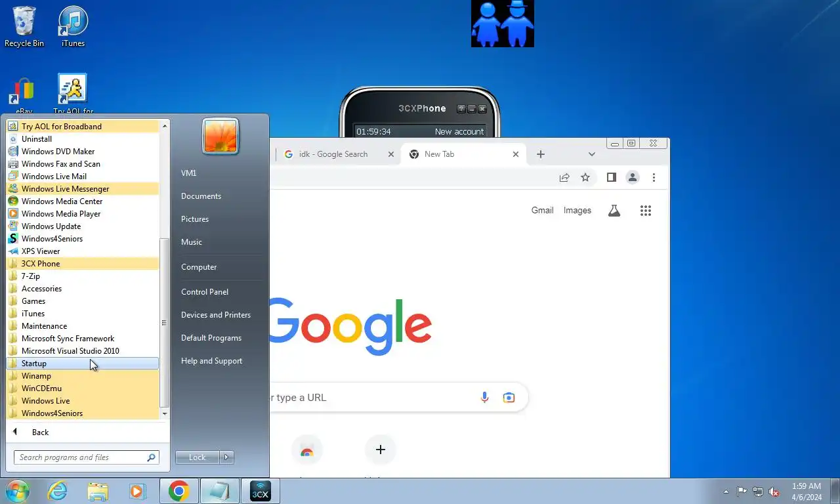
Task: Expand Windows Live folder
Action: pyautogui.click(x=83, y=400)
